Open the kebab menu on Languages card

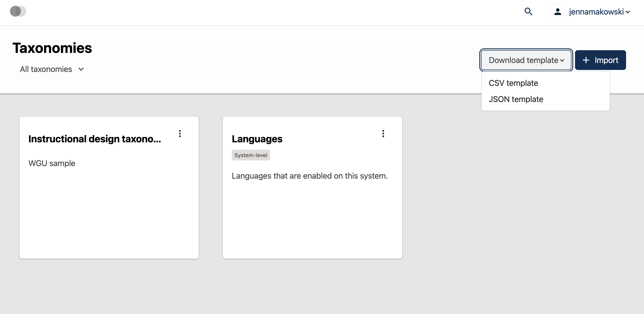pyautogui.click(x=383, y=134)
